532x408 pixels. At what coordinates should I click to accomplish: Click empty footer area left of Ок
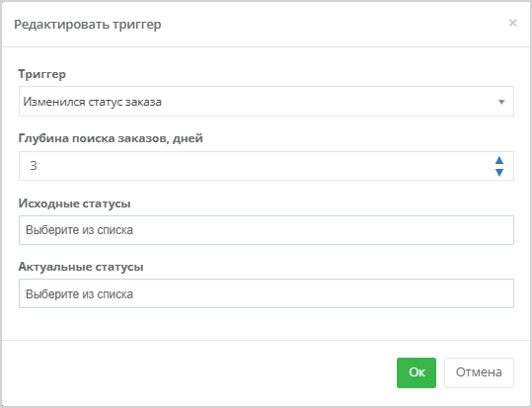pos(199,372)
